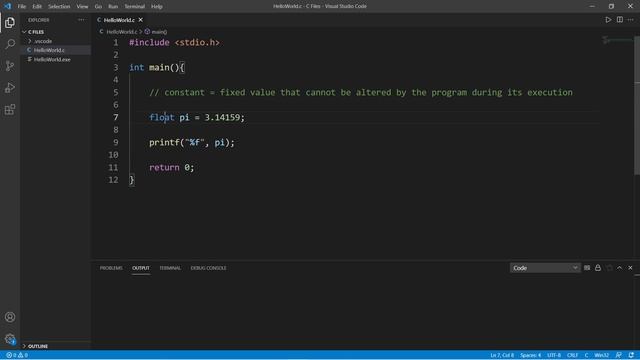Split the editor to the right
The height and width of the screenshot is (360, 640).
pyautogui.click(x=620, y=20)
